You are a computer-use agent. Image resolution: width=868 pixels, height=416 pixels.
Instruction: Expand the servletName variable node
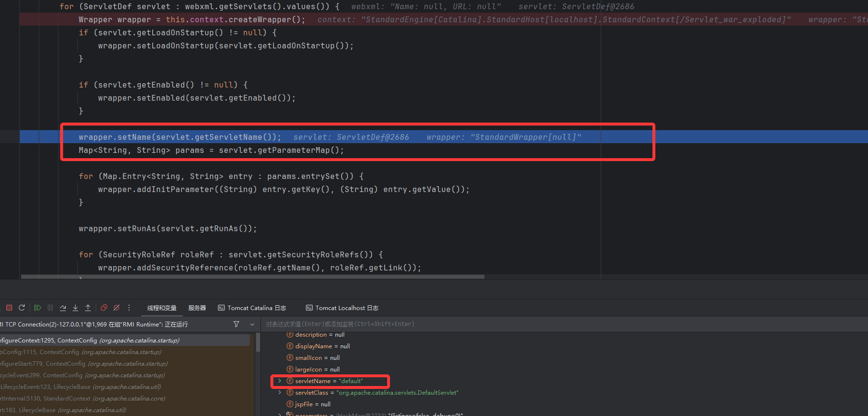(x=279, y=381)
